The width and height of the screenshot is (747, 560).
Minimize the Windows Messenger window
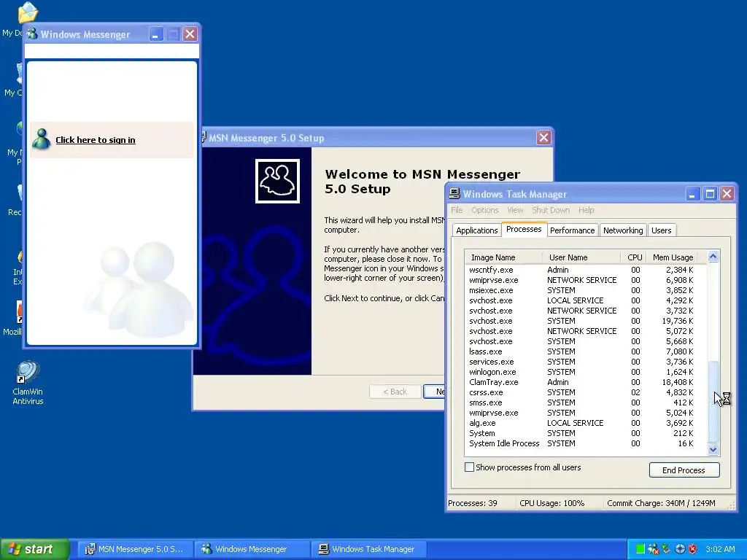click(156, 34)
